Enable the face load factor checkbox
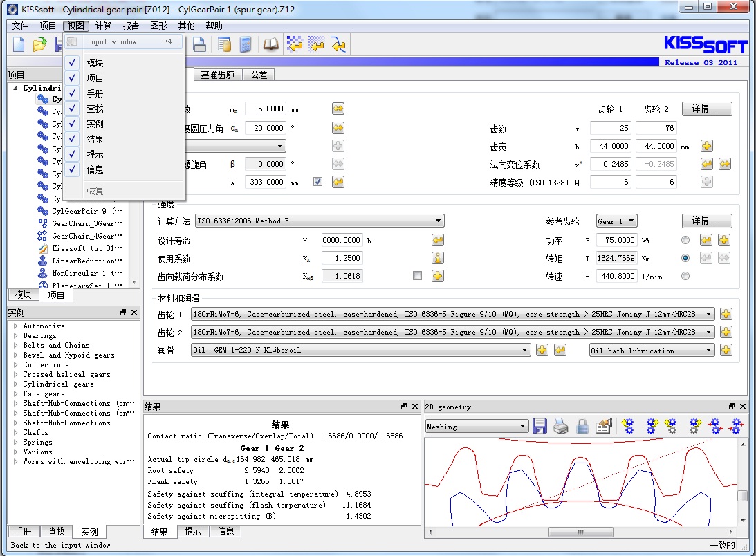This screenshot has width=756, height=556. pos(418,276)
